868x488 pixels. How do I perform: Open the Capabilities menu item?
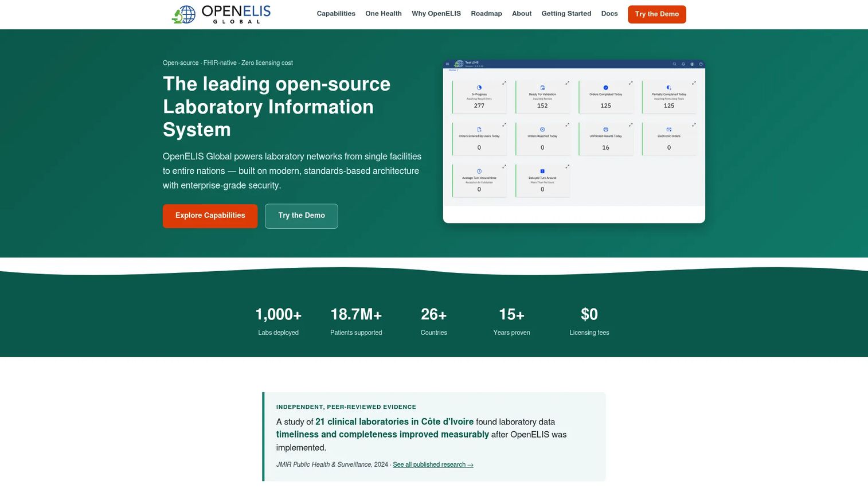(336, 14)
